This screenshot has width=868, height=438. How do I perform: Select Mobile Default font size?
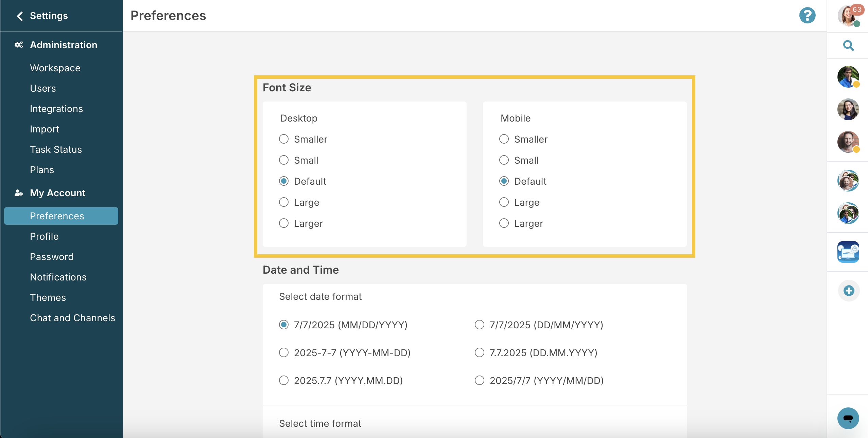tap(504, 181)
